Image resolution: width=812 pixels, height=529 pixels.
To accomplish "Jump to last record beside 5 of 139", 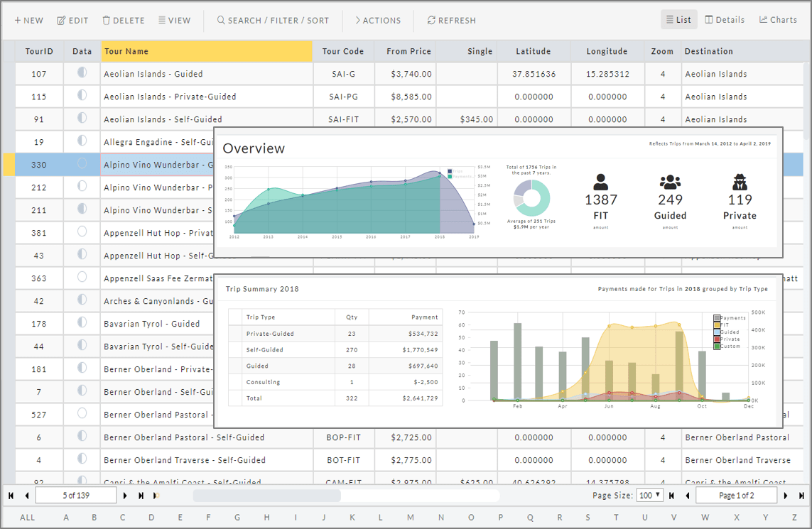I will [141, 496].
